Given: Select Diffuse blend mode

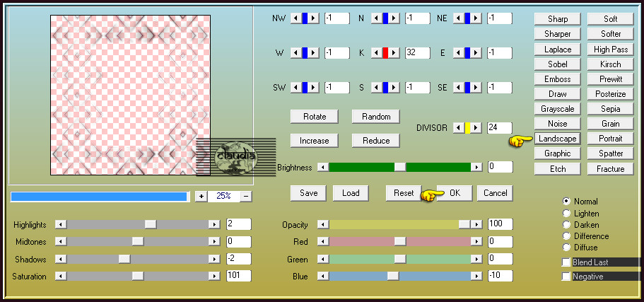Looking at the screenshot, I should (567, 248).
